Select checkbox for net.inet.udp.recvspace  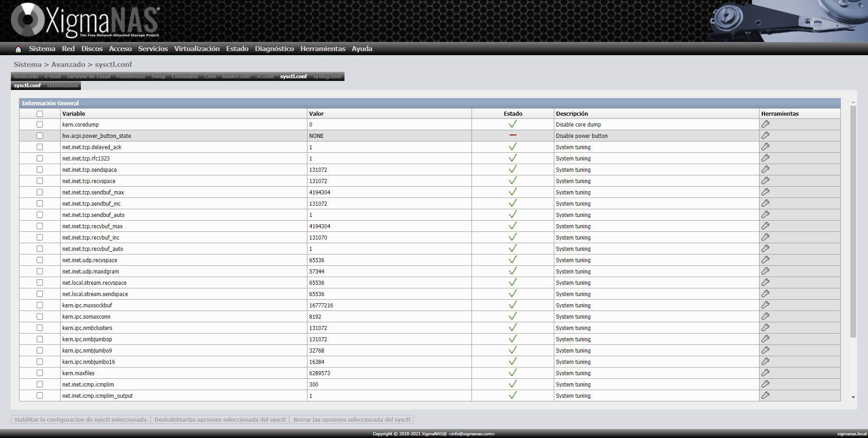tap(40, 260)
